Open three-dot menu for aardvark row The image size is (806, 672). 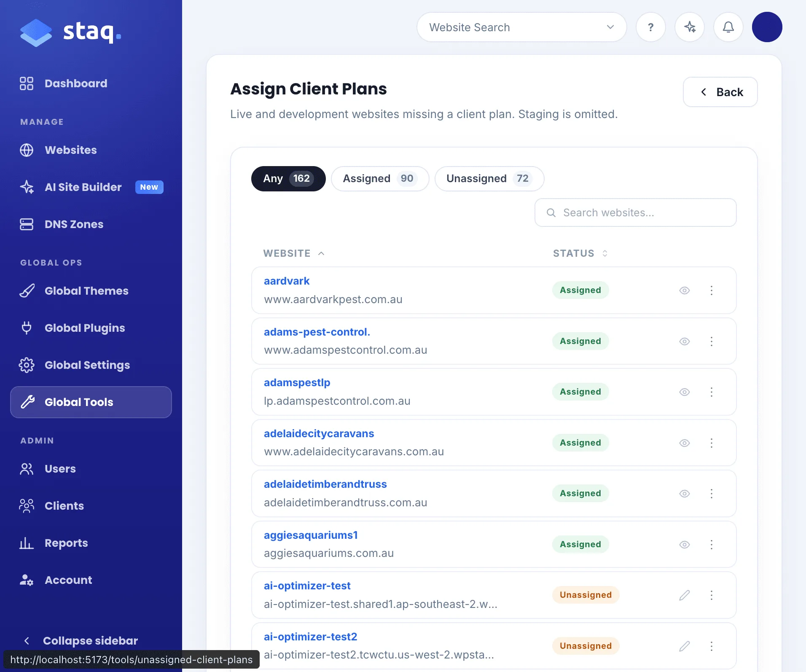(x=712, y=290)
